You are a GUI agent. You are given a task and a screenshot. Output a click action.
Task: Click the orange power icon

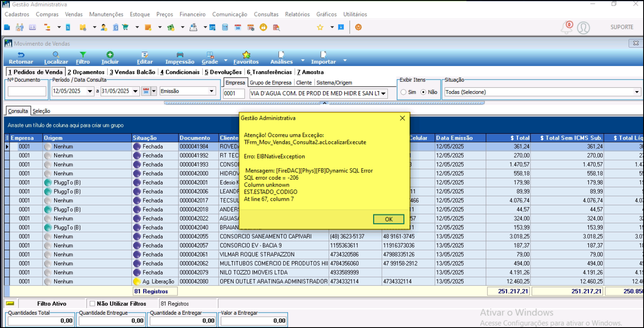(358, 27)
